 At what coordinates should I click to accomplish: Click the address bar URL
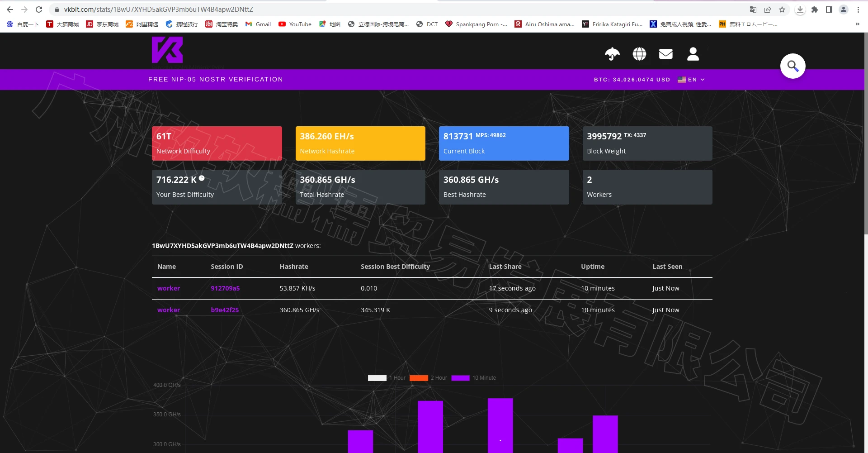click(x=159, y=10)
